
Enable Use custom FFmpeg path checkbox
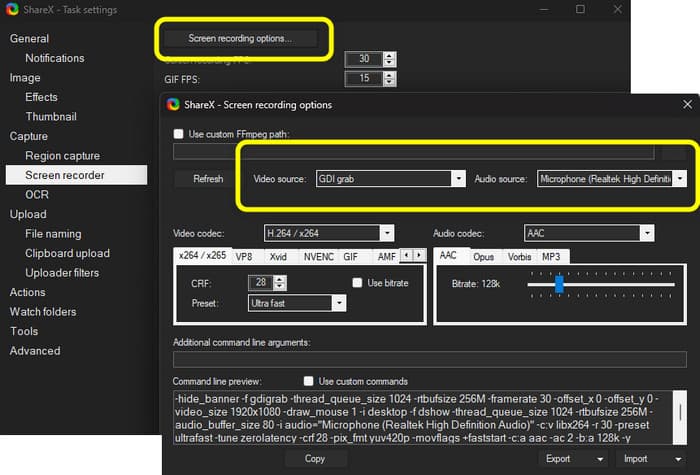click(179, 133)
